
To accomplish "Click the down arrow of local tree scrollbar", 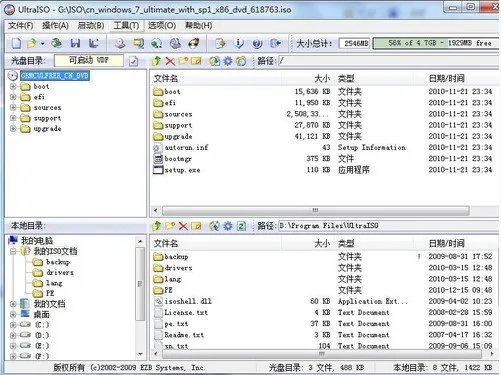I will click(140, 354).
